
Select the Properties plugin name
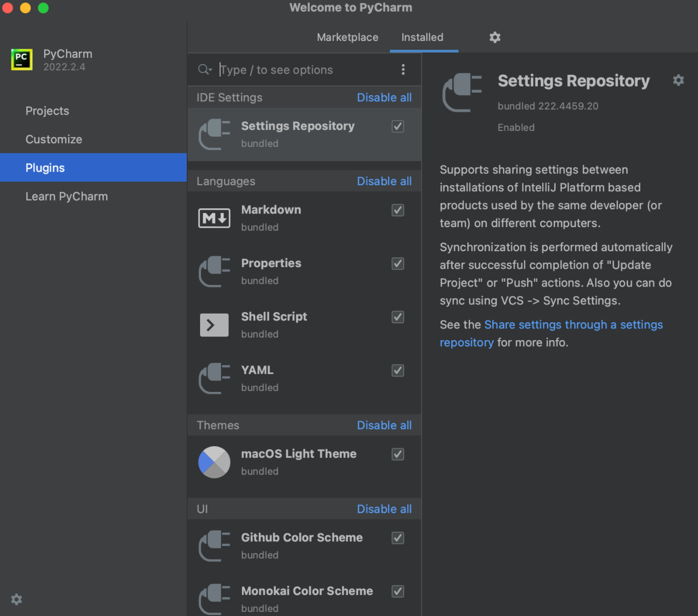tap(271, 263)
